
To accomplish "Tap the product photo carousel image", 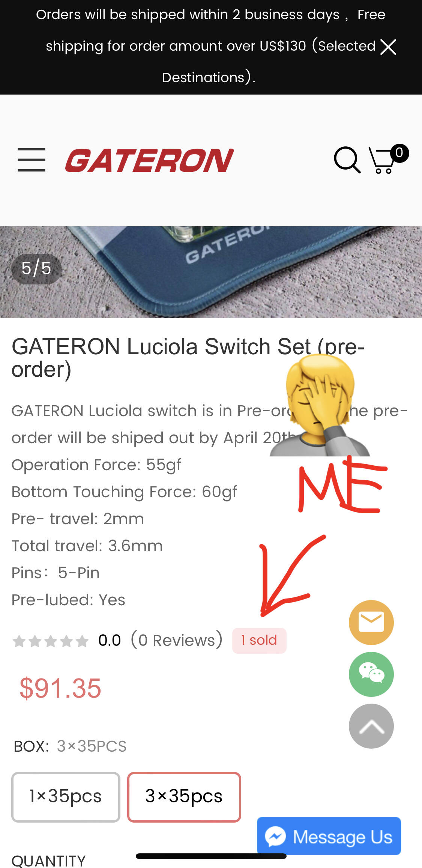I will [x=211, y=272].
